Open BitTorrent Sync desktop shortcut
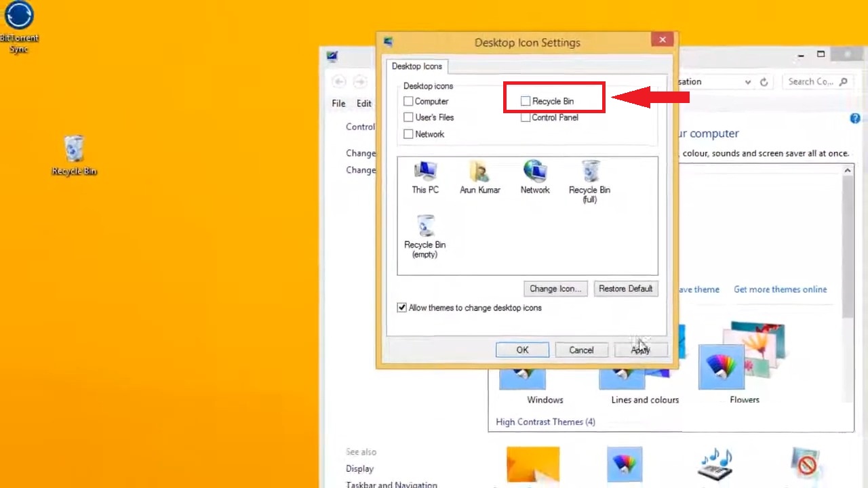Viewport: 868px width, 488px height. (19, 27)
